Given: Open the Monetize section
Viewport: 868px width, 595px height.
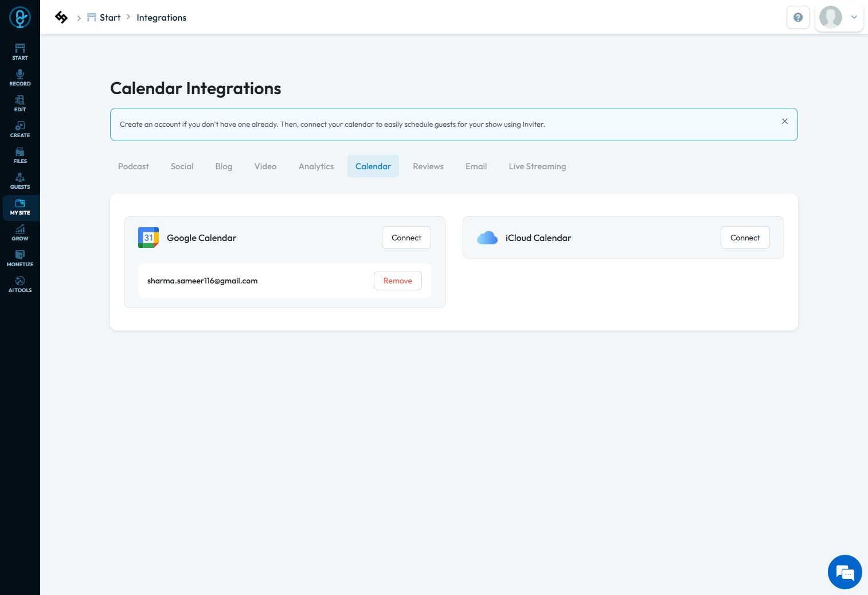Looking at the screenshot, I should 20,258.
